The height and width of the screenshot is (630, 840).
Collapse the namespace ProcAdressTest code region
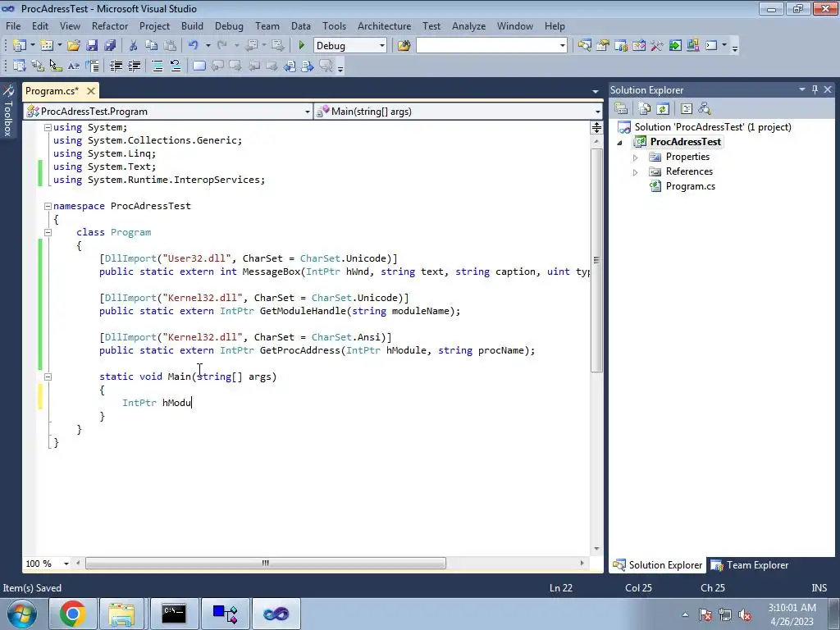click(x=48, y=206)
